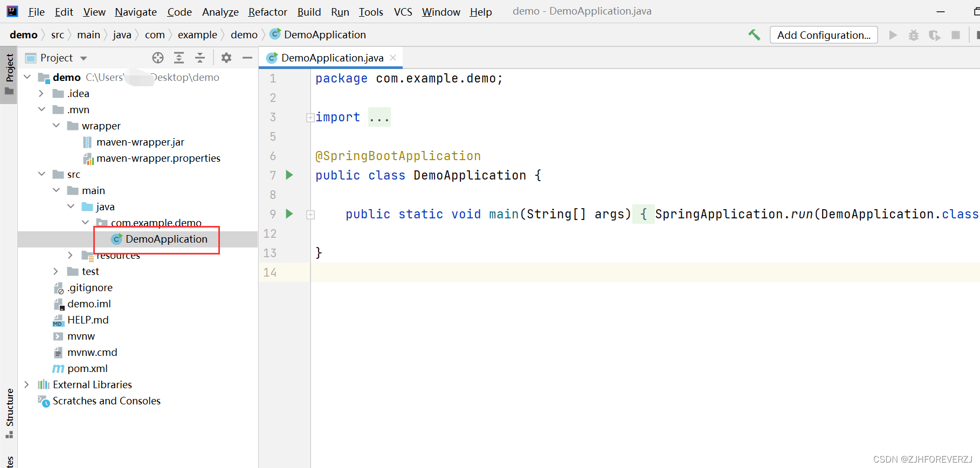Click run gutter arrow on line 7
The image size is (980, 468).
pyautogui.click(x=289, y=175)
